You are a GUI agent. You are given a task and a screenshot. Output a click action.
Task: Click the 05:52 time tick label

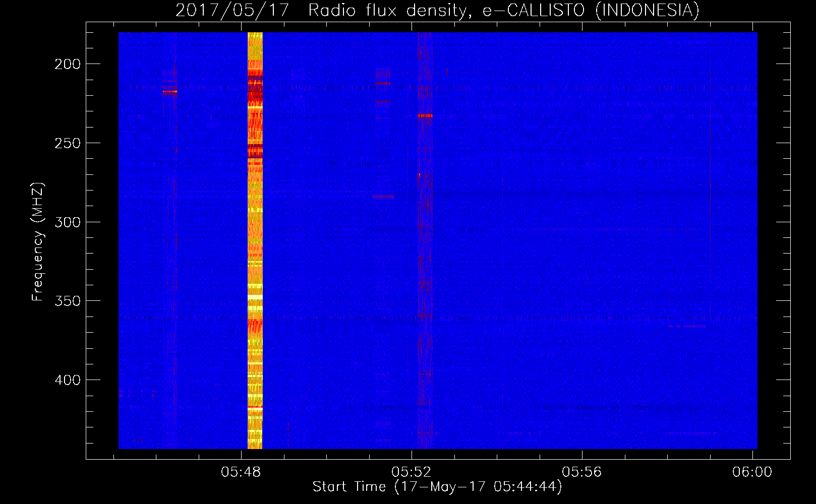[412, 472]
